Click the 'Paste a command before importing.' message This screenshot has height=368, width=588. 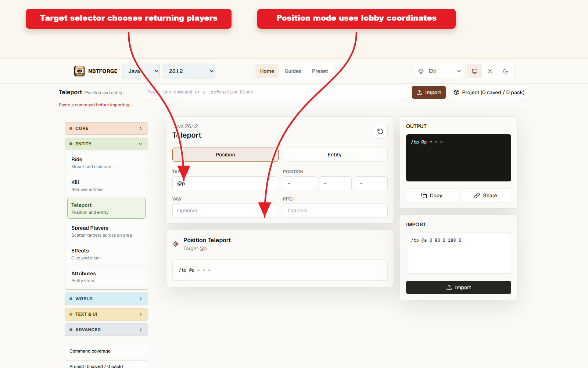[x=94, y=105]
